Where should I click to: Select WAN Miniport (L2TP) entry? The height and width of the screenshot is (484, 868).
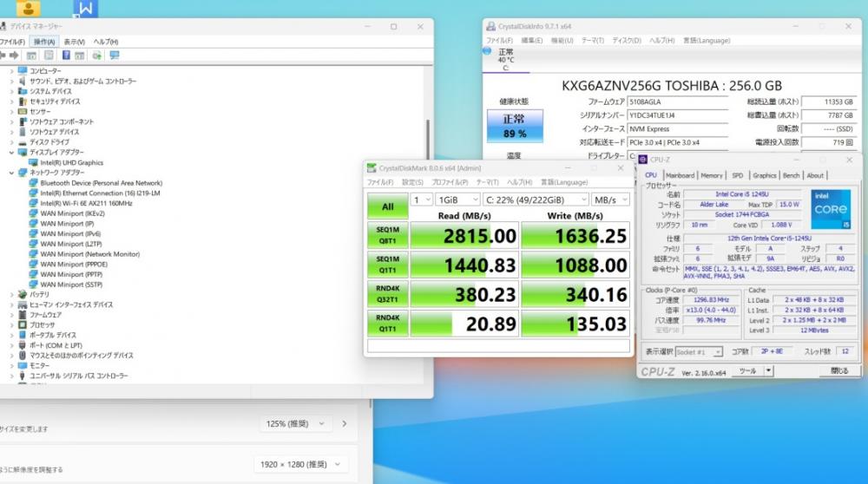tap(71, 244)
